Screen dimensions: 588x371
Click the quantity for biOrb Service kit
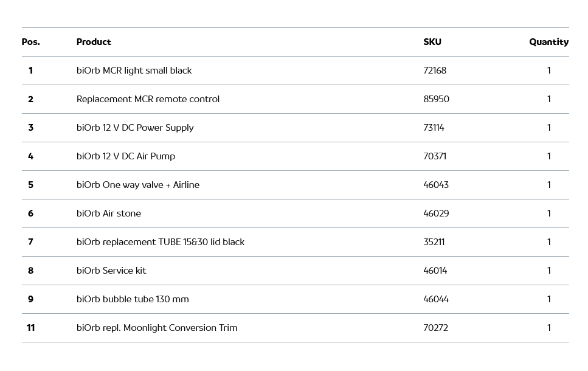click(x=548, y=271)
